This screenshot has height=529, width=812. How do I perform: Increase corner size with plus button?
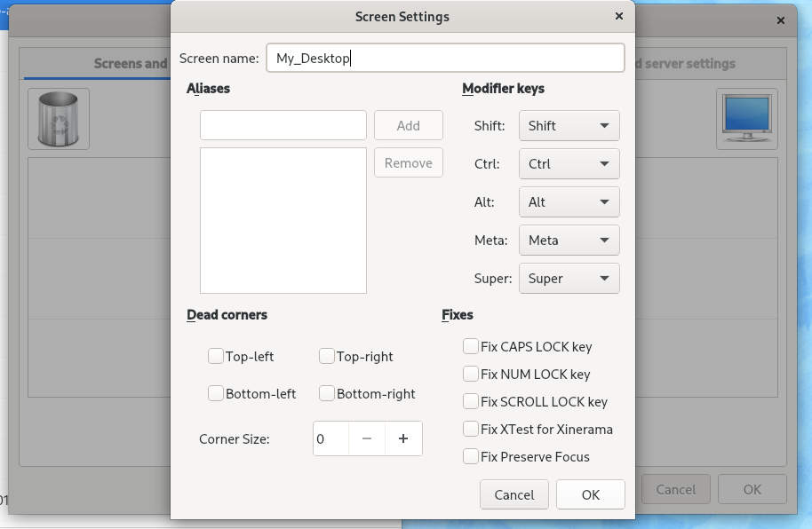403,438
